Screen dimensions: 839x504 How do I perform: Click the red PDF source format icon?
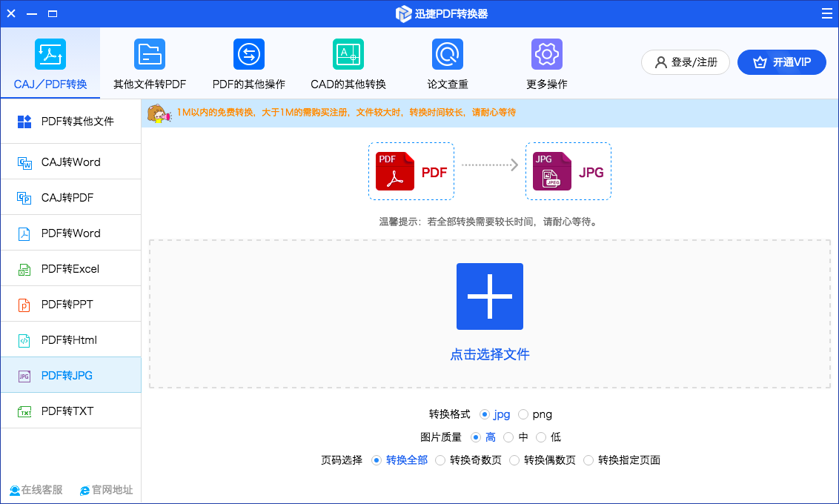pyautogui.click(x=395, y=171)
